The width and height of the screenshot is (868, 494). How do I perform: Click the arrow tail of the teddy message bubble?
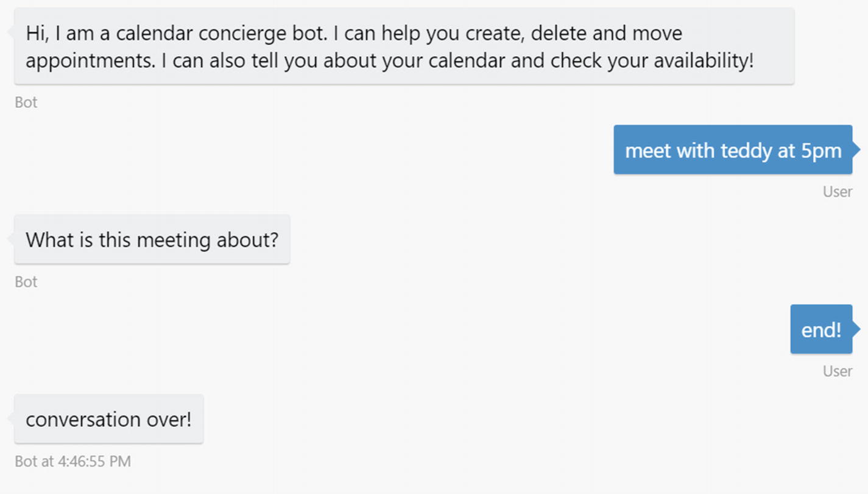point(856,149)
